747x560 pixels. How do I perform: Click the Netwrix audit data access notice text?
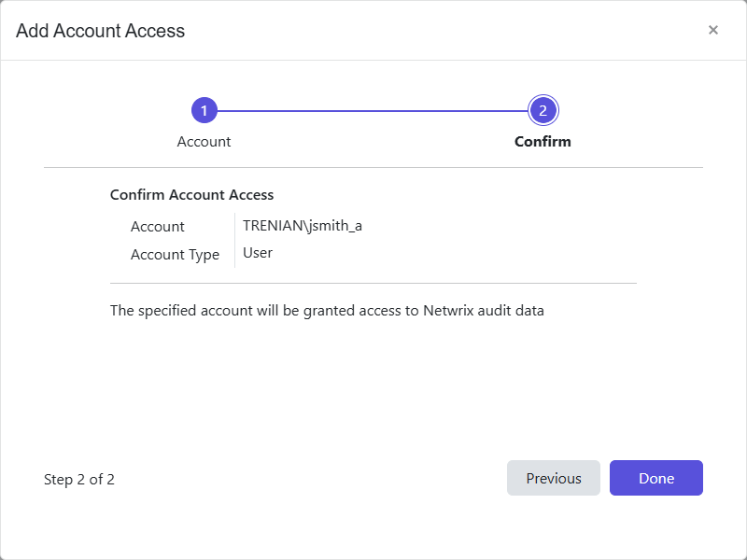(327, 310)
